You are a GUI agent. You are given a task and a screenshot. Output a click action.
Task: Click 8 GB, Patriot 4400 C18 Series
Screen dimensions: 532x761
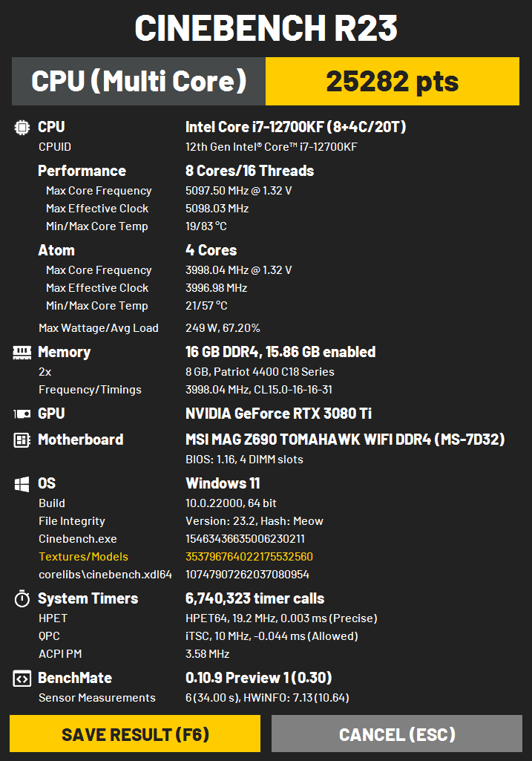tap(260, 372)
